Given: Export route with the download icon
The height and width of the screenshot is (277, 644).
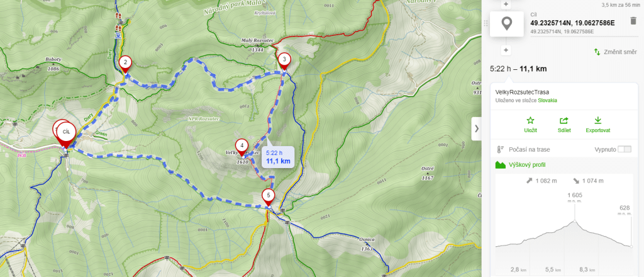Looking at the screenshot, I should click(597, 120).
